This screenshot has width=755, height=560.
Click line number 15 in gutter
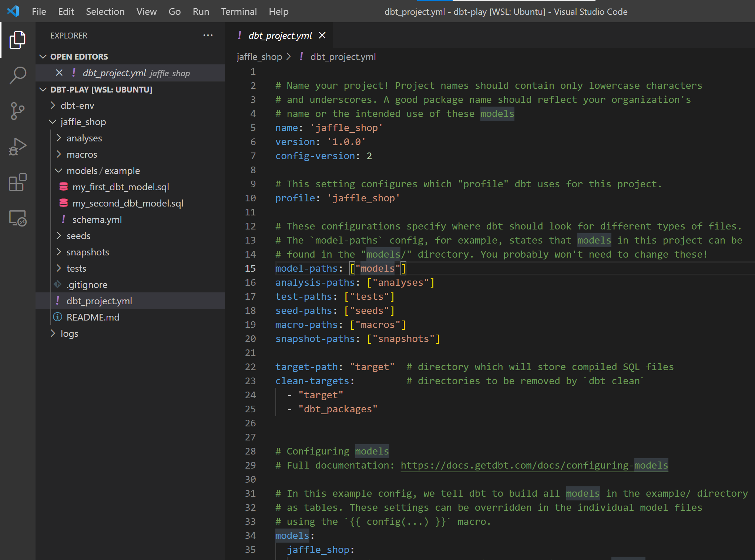click(x=250, y=268)
